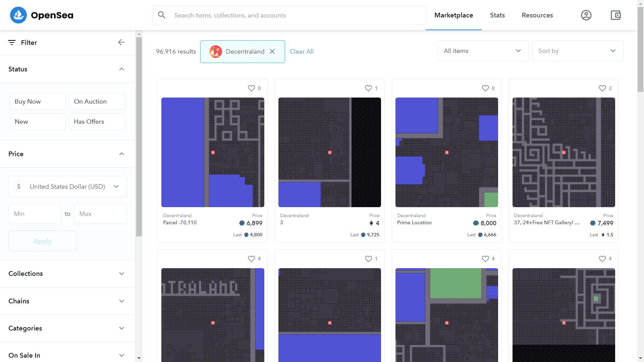This screenshot has height=362, width=644.
Task: Open the 37,-24 NFT Gallery map thumbnail
Action: click(564, 152)
